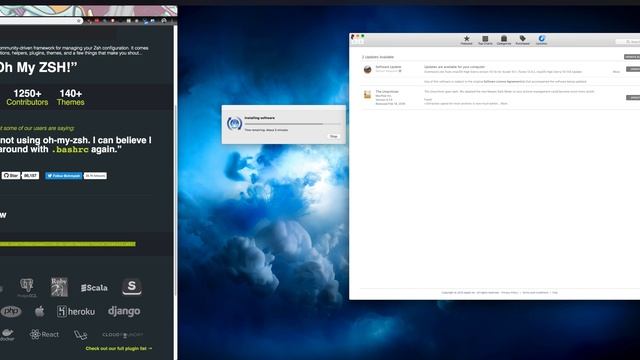The height and width of the screenshot is (360, 640).
Task: Click the 'Software Update' name text
Action: click(x=388, y=67)
